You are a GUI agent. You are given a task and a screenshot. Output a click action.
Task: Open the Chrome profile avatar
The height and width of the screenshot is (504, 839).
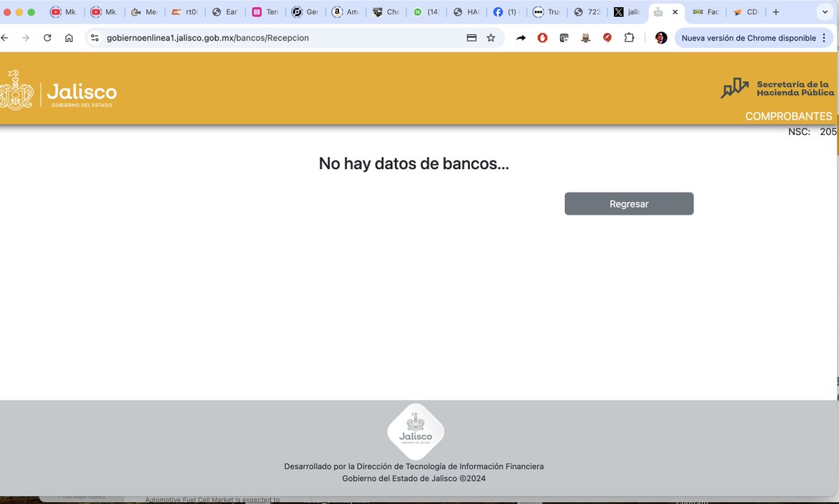pyautogui.click(x=661, y=38)
